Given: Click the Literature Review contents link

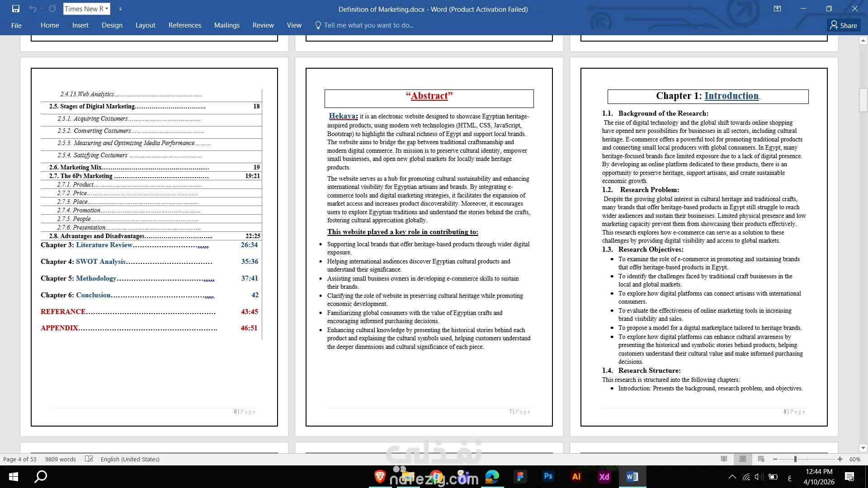Looking at the screenshot, I should [104, 245].
